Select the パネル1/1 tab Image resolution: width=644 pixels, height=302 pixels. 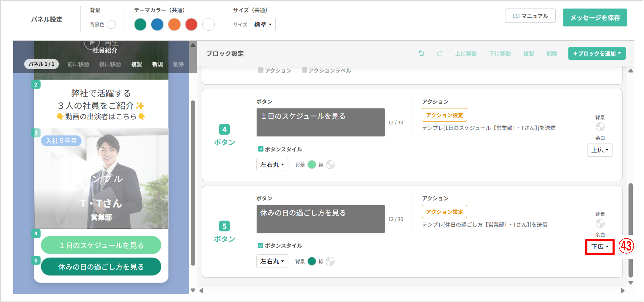41,64
